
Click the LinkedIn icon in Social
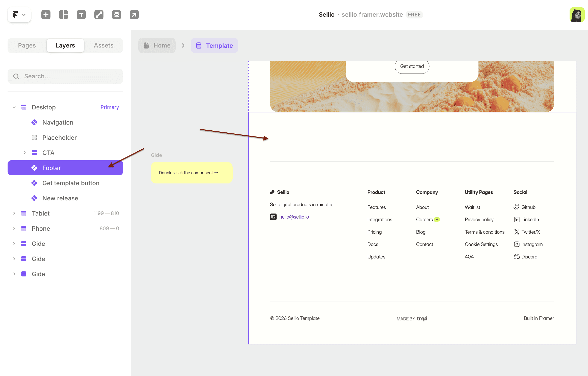[517, 220]
